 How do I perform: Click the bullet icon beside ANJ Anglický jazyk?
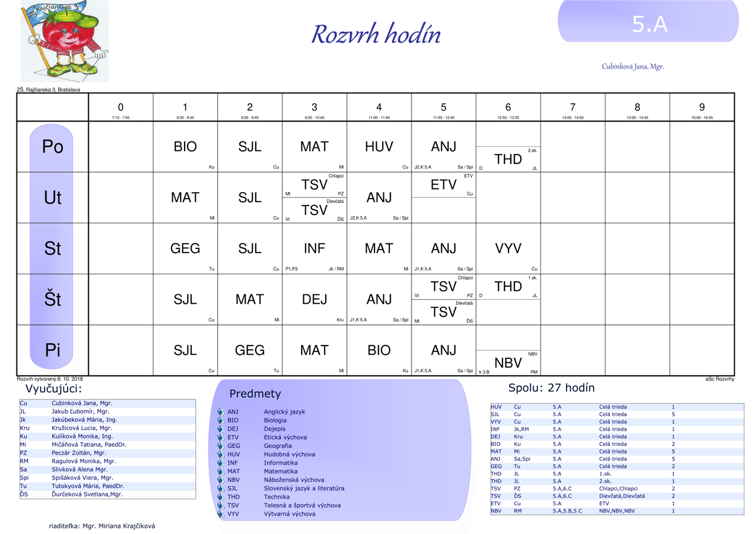point(221,412)
